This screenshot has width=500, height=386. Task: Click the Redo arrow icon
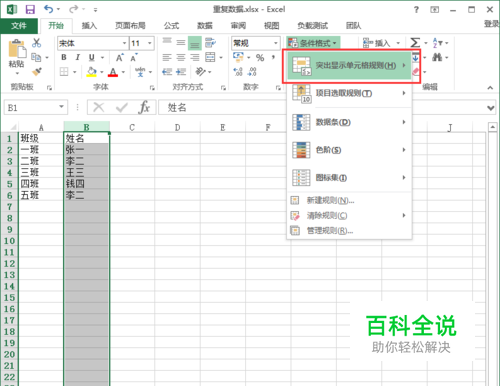[x=74, y=9]
